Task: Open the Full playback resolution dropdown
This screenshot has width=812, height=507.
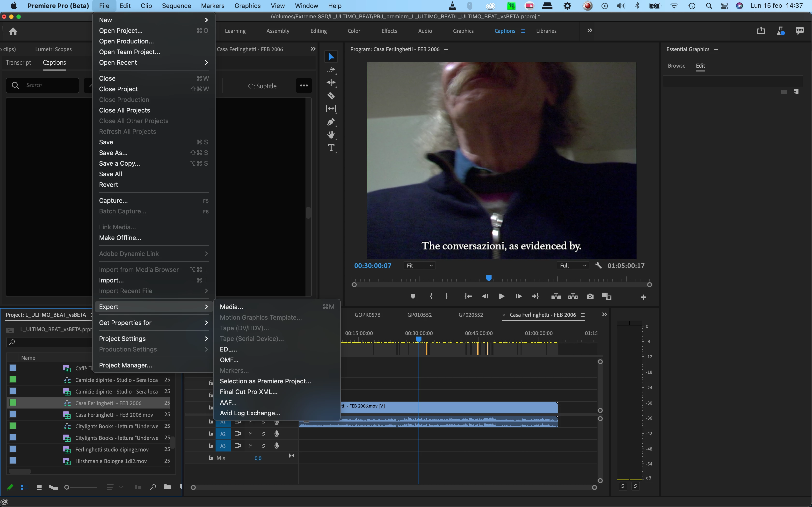Action: (573, 266)
